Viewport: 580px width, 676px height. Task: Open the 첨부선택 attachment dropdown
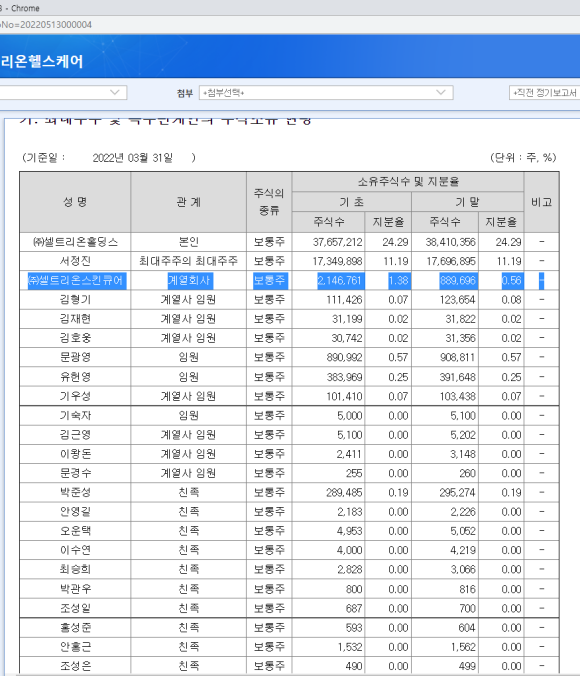[x=326, y=93]
